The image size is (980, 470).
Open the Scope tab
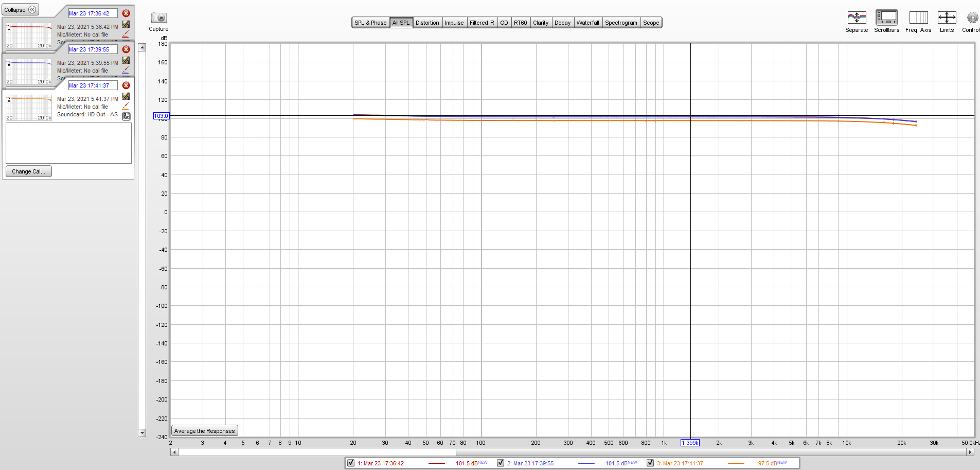click(x=651, y=23)
